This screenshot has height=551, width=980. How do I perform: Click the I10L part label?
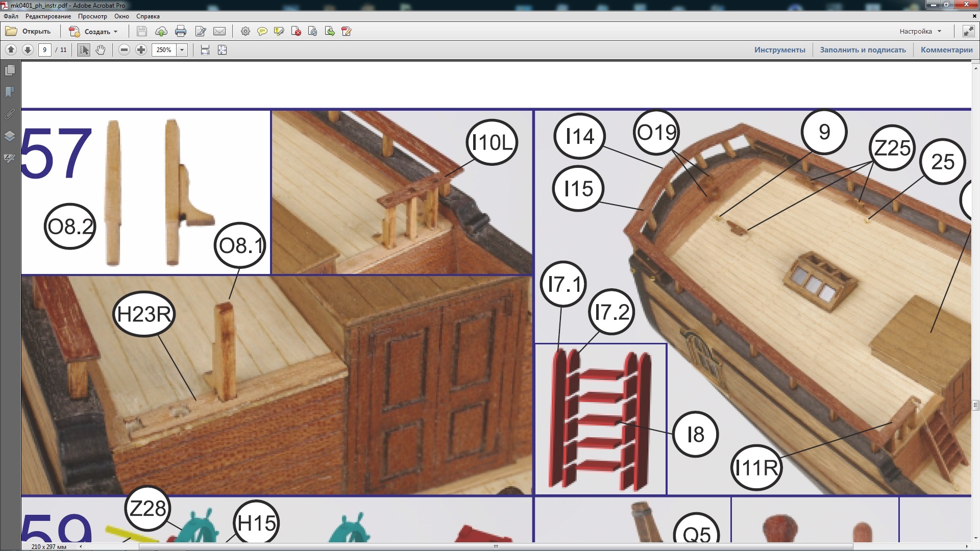492,142
